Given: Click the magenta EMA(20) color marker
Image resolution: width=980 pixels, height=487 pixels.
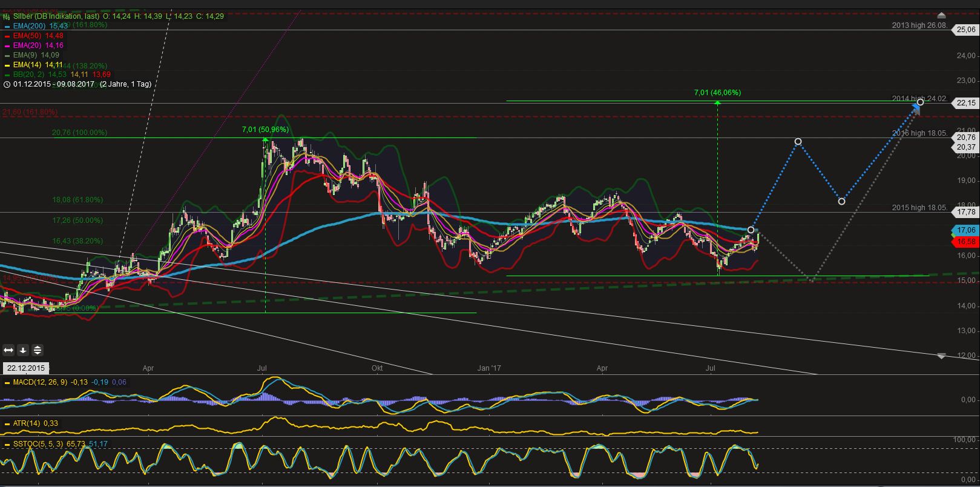Looking at the screenshot, I should click(7, 46).
